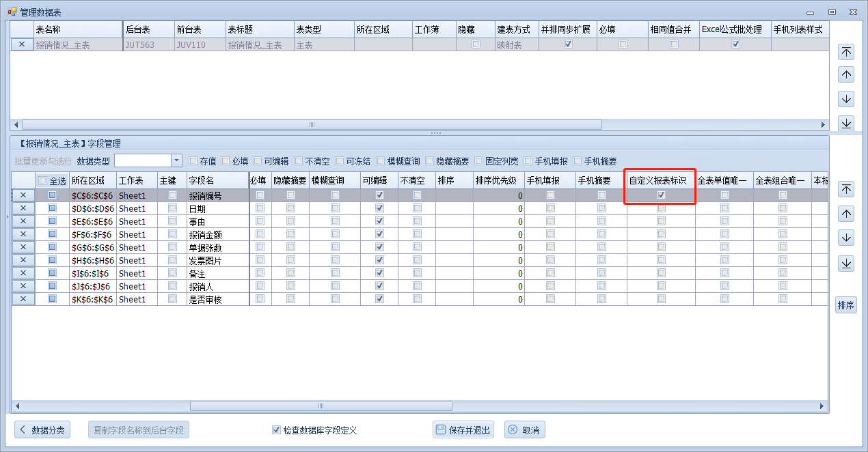Screen dimensions: 868x452
Task: Check the 全选 select-all checkbox
Action: 43,181
